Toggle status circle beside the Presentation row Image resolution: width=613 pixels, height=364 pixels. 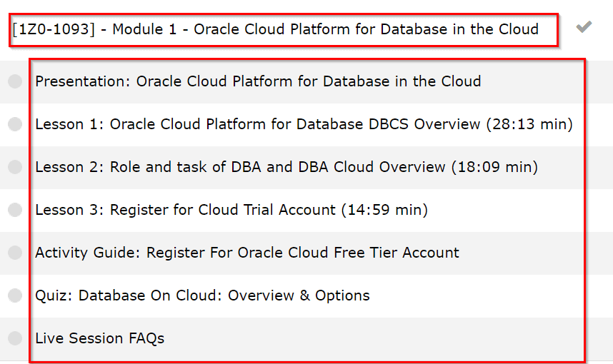[x=15, y=81]
